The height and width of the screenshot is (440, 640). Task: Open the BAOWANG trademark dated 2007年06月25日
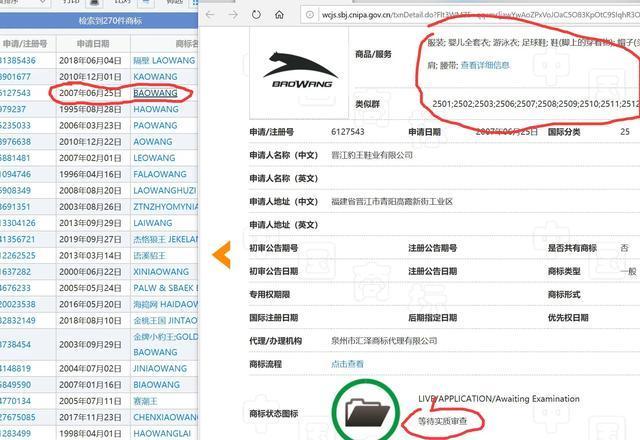point(155,93)
